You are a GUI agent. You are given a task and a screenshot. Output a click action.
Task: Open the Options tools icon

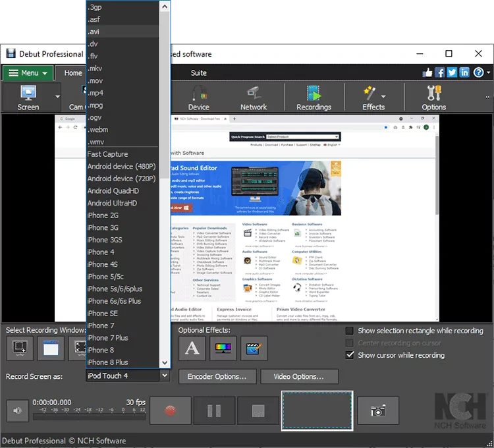pos(433,98)
